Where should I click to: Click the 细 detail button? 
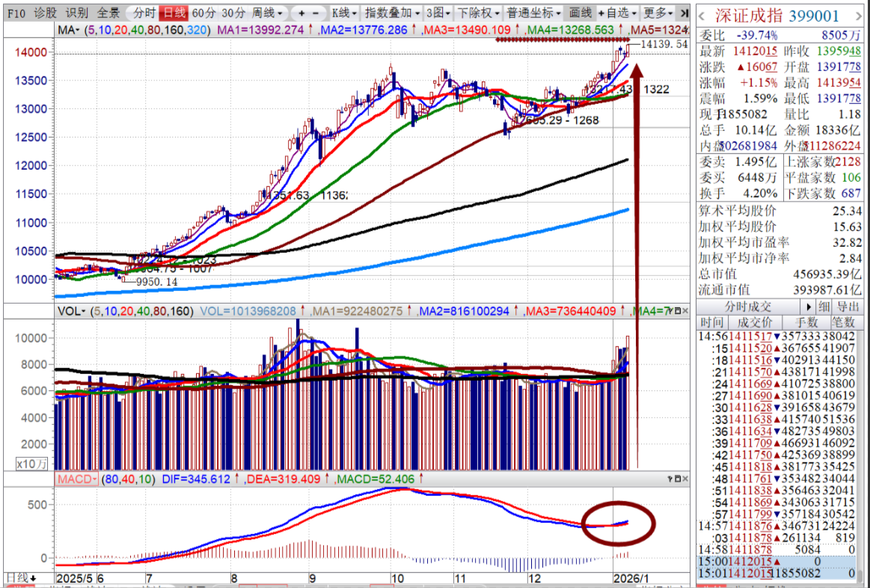click(823, 307)
